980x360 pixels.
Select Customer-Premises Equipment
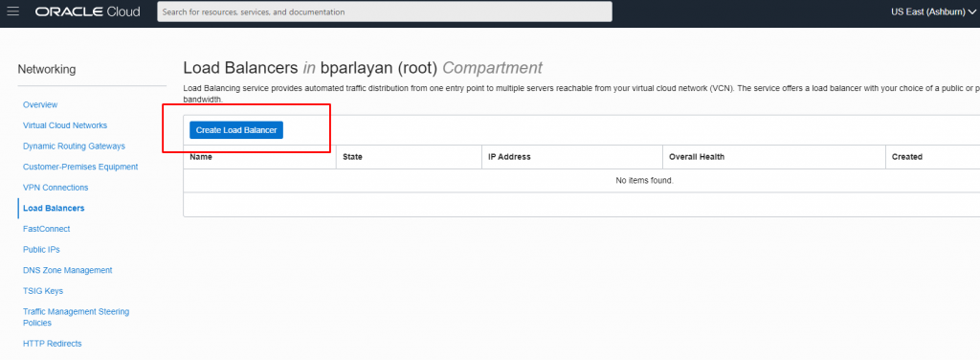[x=80, y=167]
